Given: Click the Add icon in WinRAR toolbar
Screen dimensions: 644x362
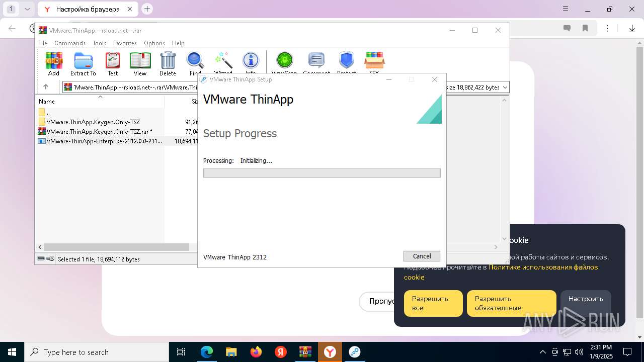Looking at the screenshot, I should click(x=54, y=64).
